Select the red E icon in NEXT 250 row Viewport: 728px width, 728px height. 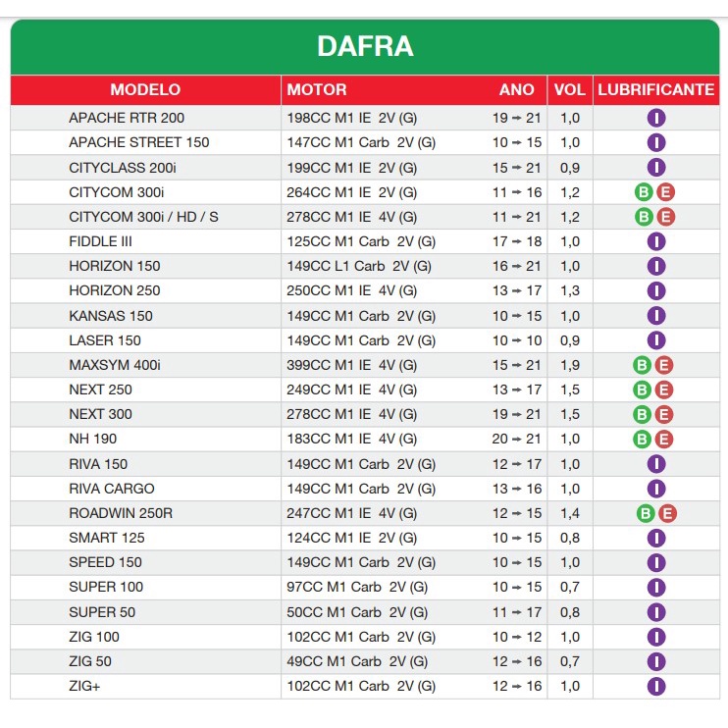(666, 390)
